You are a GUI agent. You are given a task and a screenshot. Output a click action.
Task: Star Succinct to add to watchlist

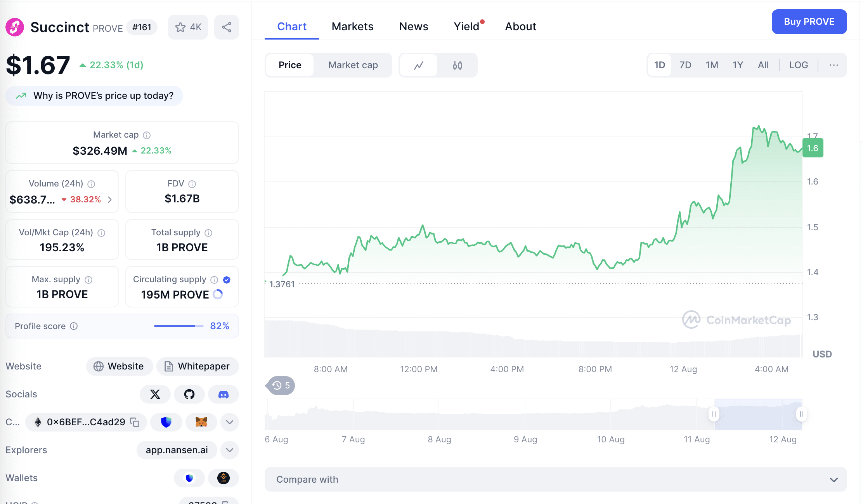[188, 27]
